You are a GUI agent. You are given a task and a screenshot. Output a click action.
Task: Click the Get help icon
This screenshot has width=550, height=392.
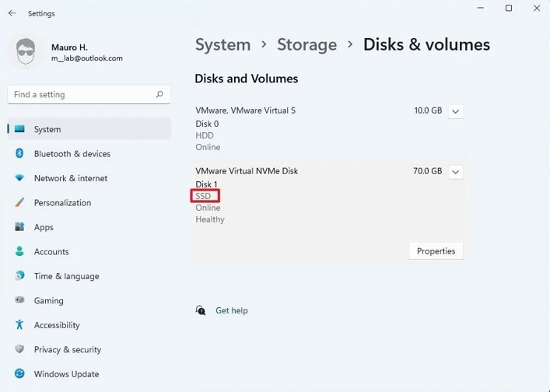pyautogui.click(x=200, y=310)
